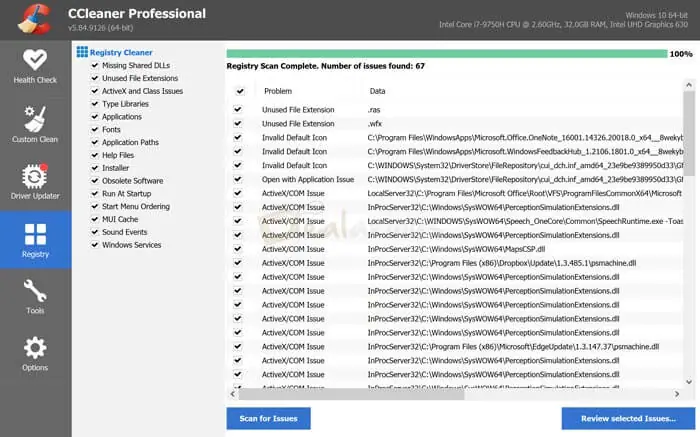Uncheck the OneNote Invalid Default Icon row
700x437 pixels.
pyautogui.click(x=238, y=137)
